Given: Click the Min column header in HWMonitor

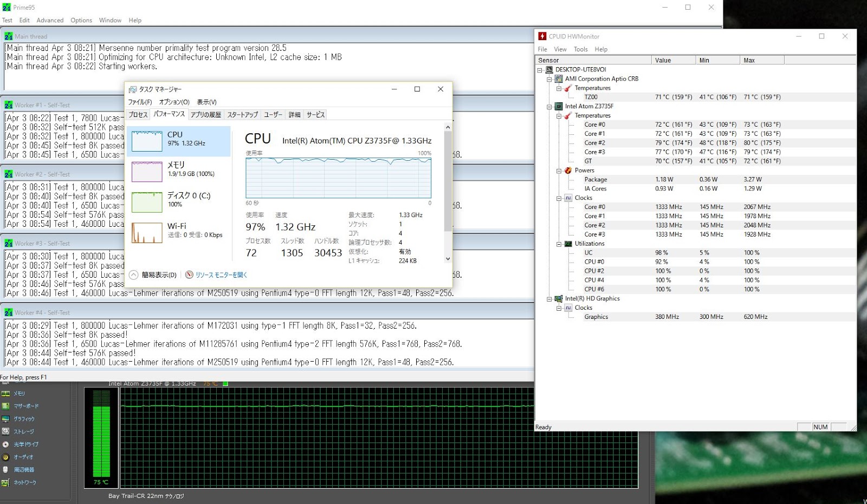Looking at the screenshot, I should [x=718, y=61].
